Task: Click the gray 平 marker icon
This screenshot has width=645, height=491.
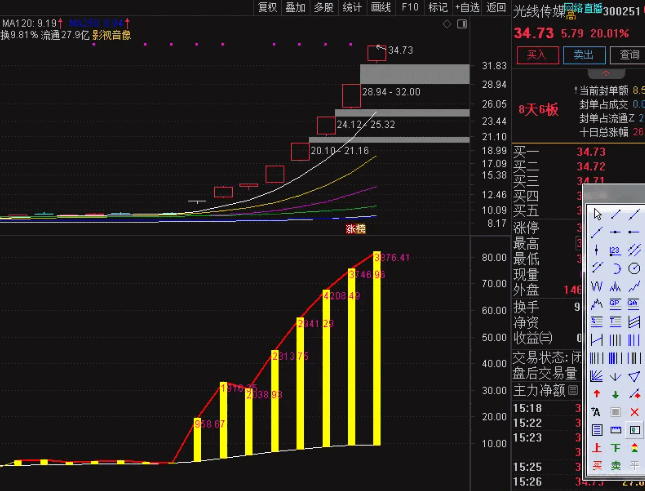Action: pyautogui.click(x=634, y=466)
